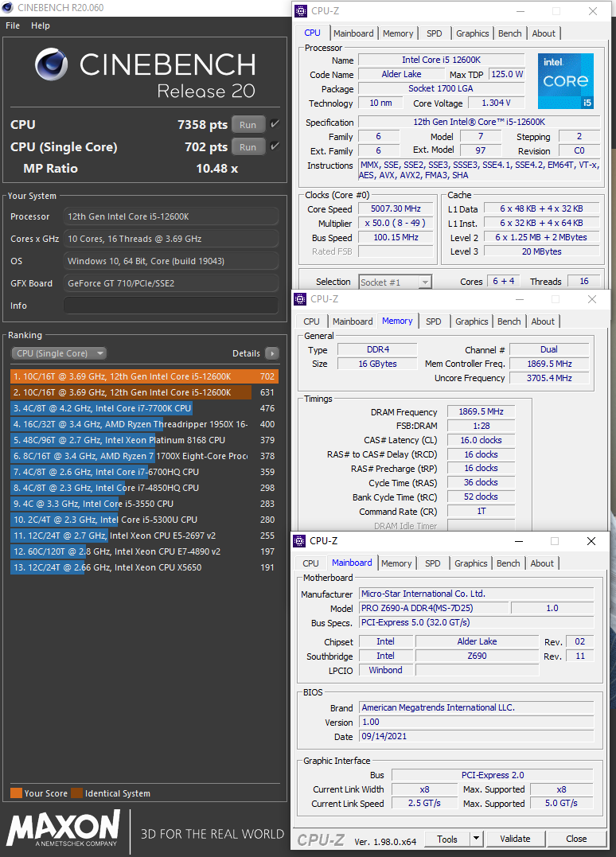Click the Details arrow icon in Ranking
The image size is (616, 857).
click(271, 353)
